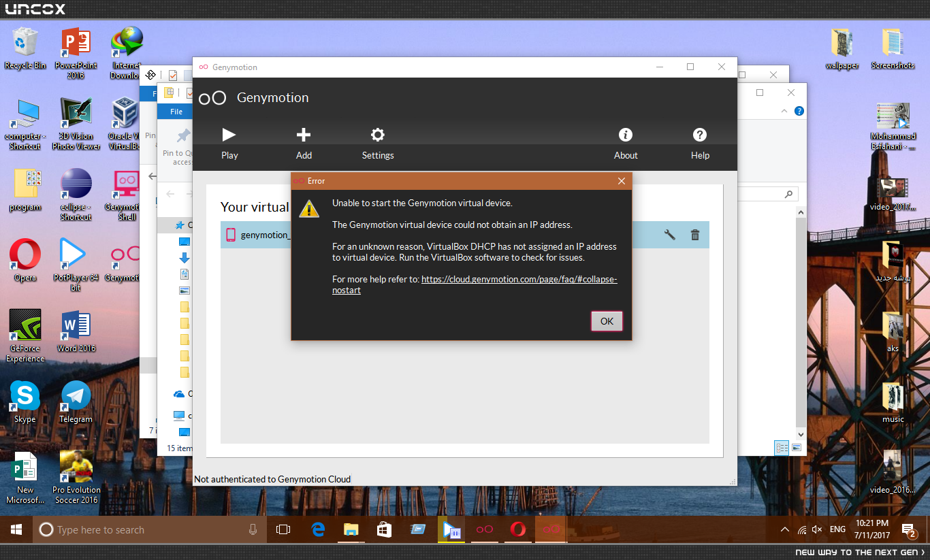
Task: Click the warning triangle icon in Error dialog
Action: pyautogui.click(x=309, y=208)
